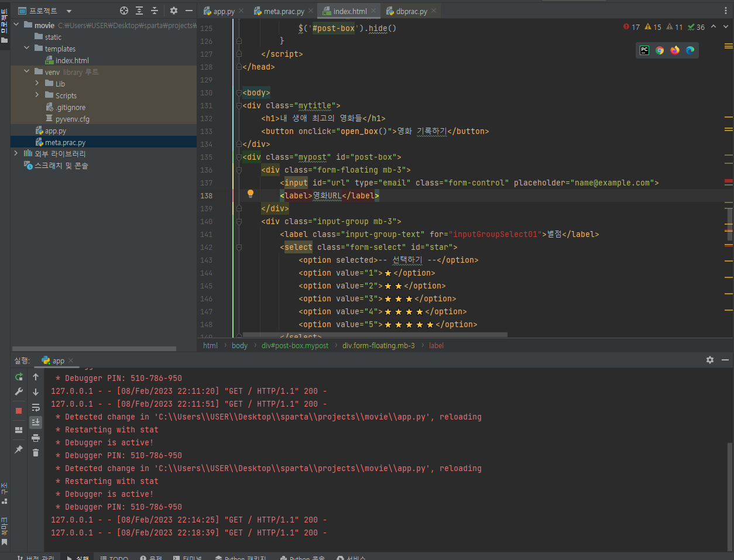
Task: Click body breadcrumb in editor
Action: (x=239, y=345)
